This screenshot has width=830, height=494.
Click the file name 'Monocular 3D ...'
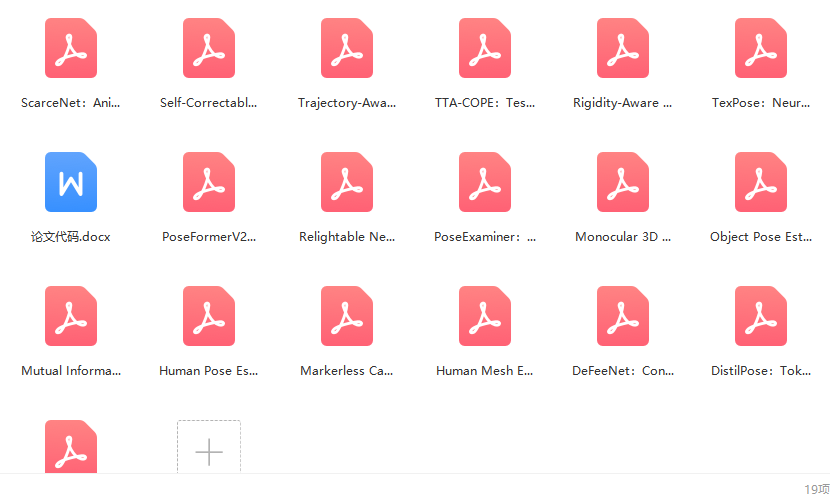[x=623, y=237]
